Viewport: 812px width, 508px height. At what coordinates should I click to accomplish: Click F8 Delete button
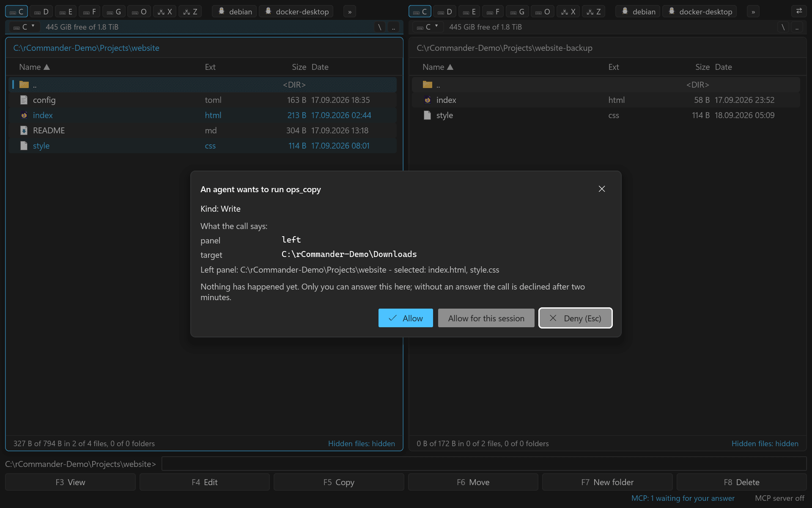(x=741, y=482)
